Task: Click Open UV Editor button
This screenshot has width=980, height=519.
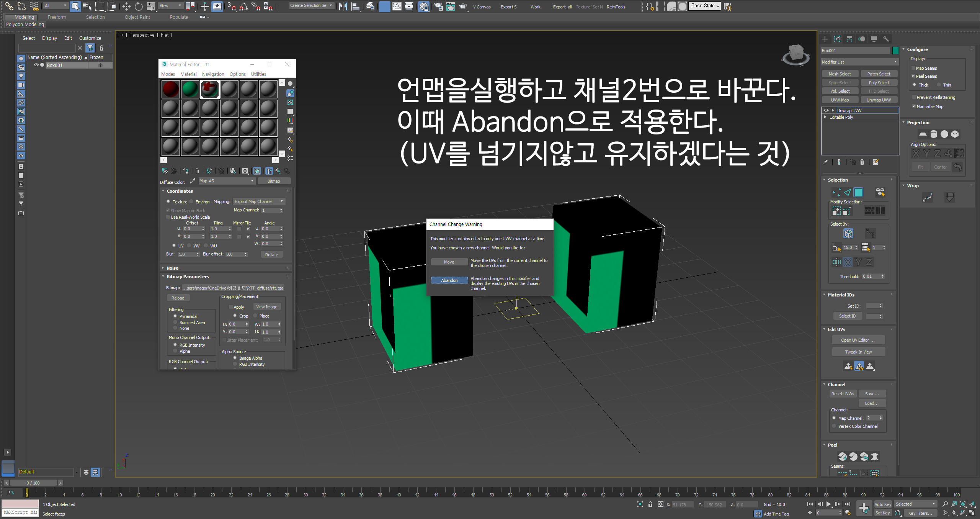Action: [x=857, y=340]
